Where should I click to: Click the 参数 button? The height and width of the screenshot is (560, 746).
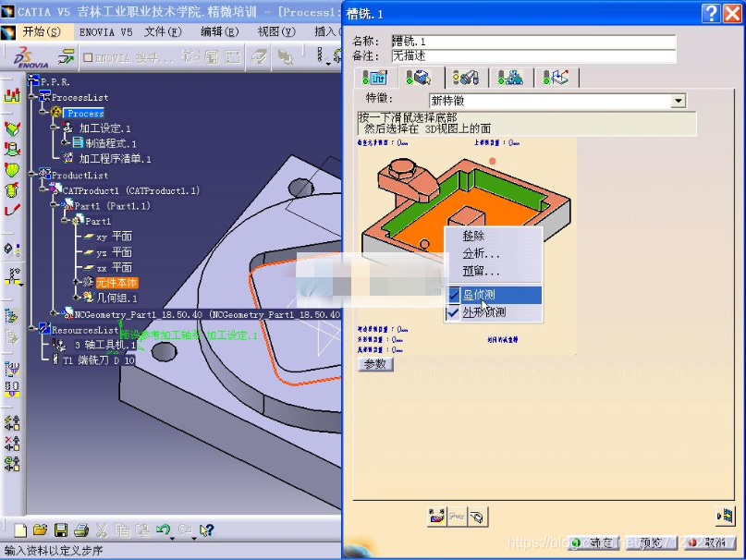[375, 364]
